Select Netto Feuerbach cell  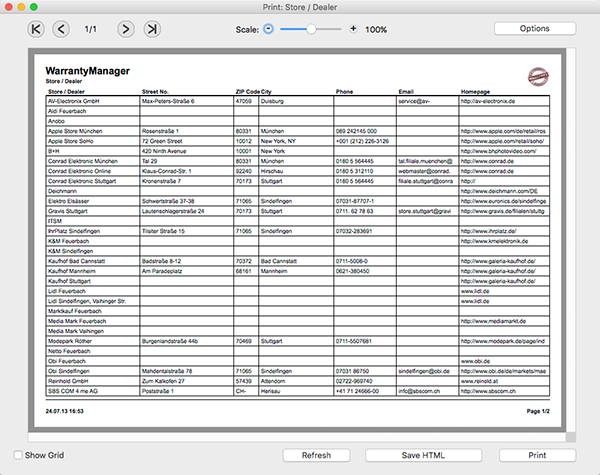tap(93, 351)
